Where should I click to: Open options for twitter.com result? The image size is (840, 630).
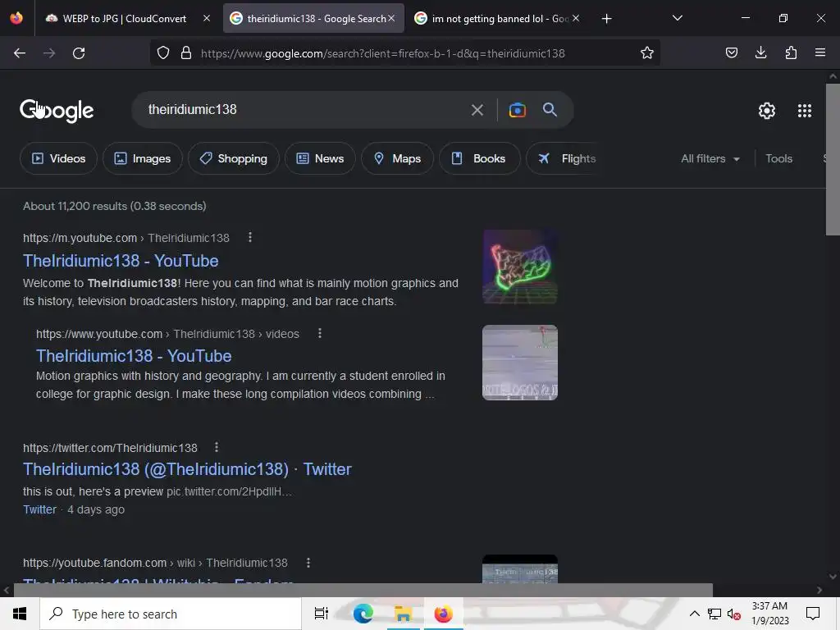217,447
